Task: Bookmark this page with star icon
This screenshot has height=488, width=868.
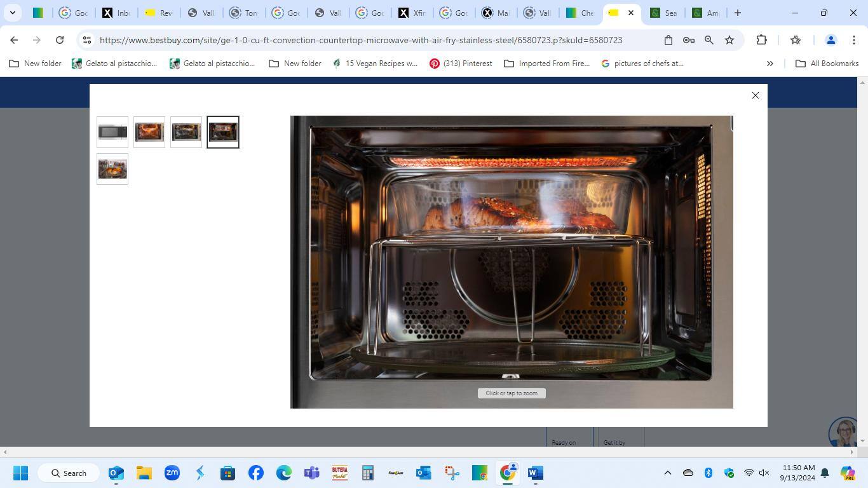Action: [x=729, y=40]
